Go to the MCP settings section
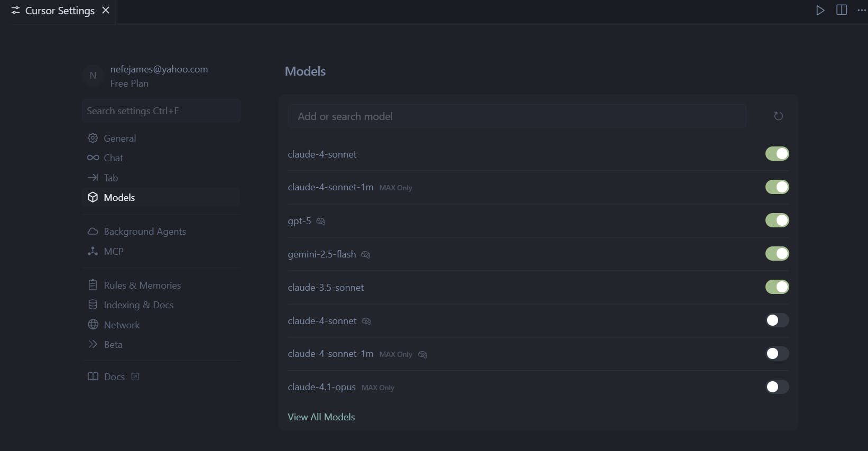The height and width of the screenshot is (451, 868). 113,251
